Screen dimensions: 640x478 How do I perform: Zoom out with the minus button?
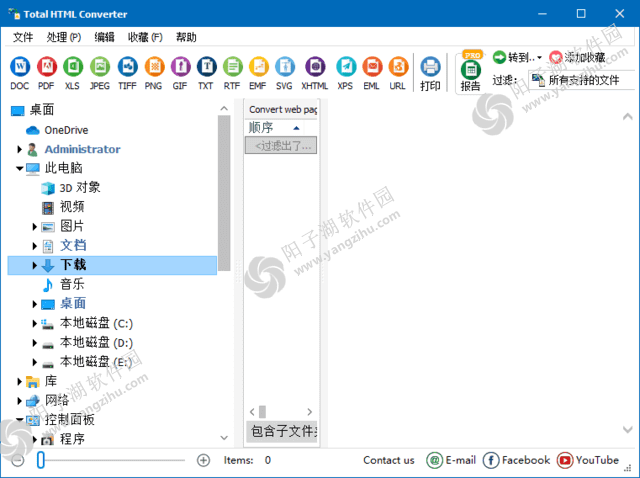click(18, 460)
